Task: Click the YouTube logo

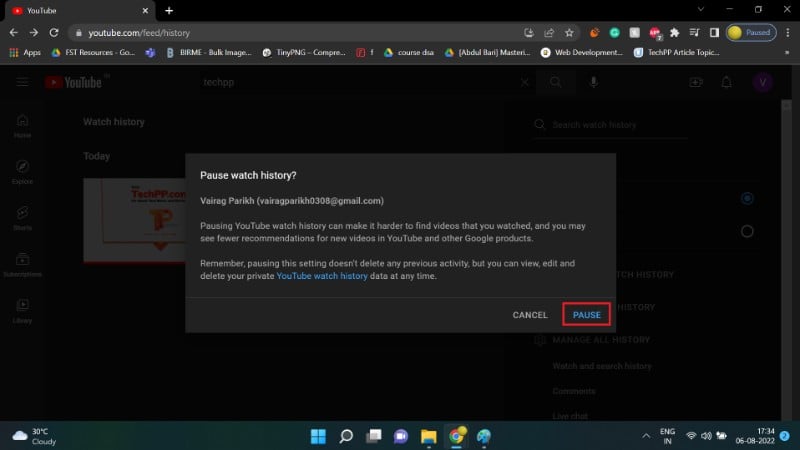Action: [x=74, y=82]
